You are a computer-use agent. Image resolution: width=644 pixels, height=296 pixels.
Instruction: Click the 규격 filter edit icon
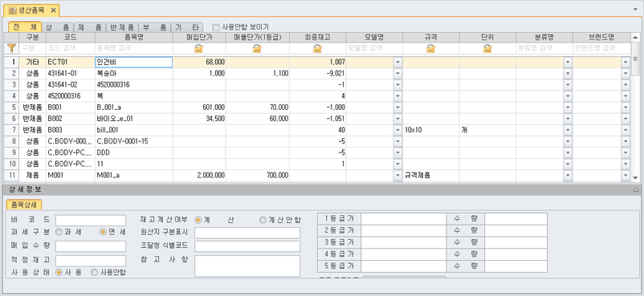[x=430, y=48]
